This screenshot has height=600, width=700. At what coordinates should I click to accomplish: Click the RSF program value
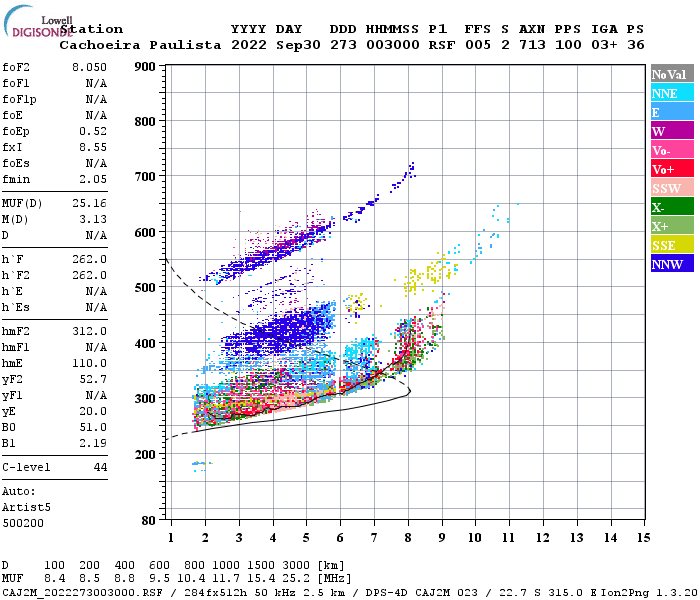[x=442, y=45]
